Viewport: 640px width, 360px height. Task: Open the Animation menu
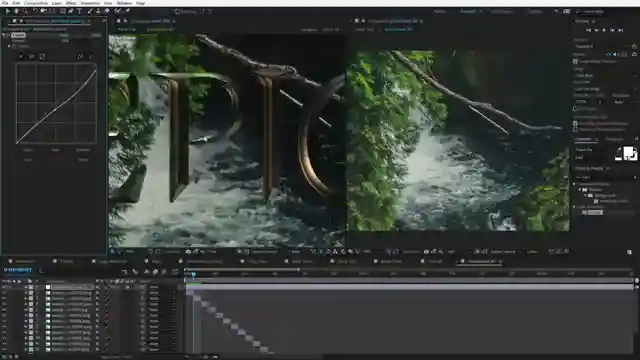pos(90,3)
